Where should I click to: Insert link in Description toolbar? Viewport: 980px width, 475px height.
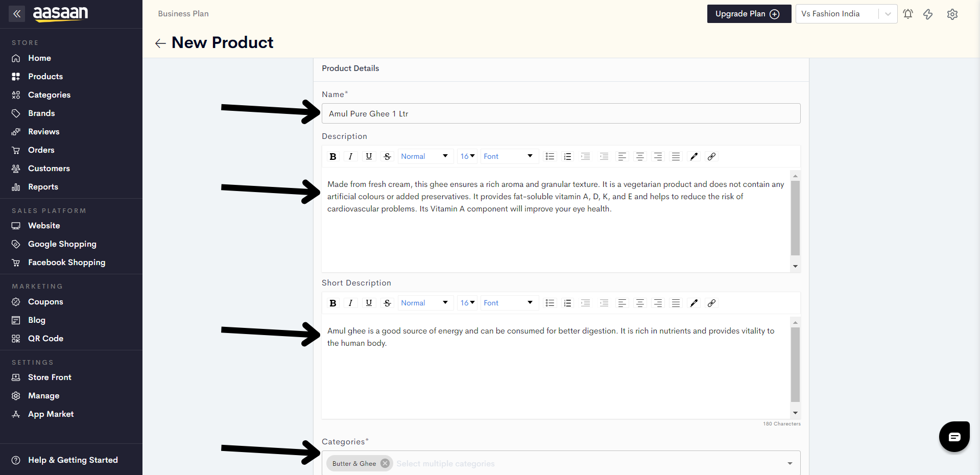pos(711,156)
